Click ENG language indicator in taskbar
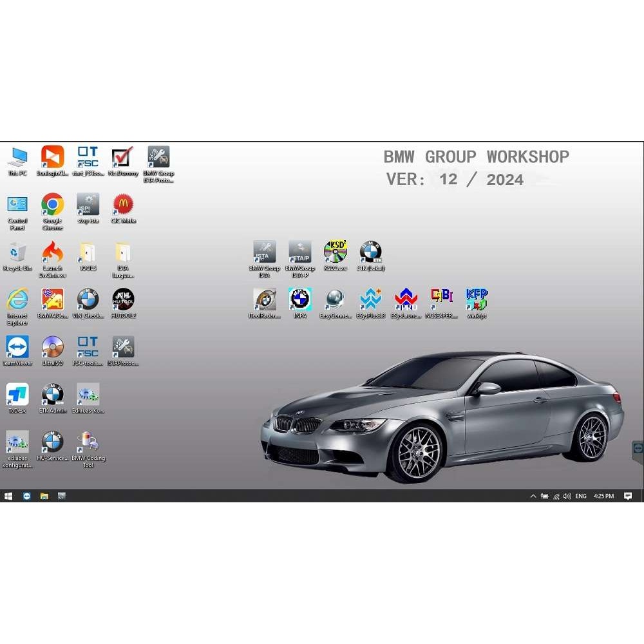This screenshot has height=644, width=644. pos(581,496)
